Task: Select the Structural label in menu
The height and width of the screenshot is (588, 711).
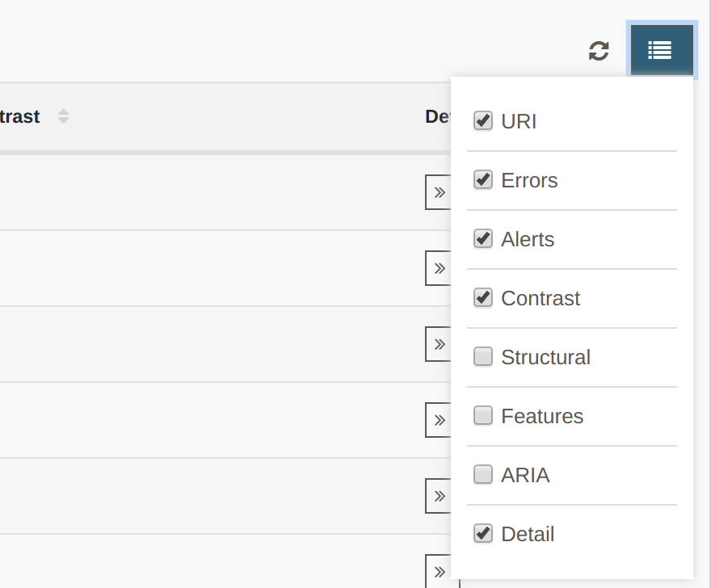Action: (545, 357)
